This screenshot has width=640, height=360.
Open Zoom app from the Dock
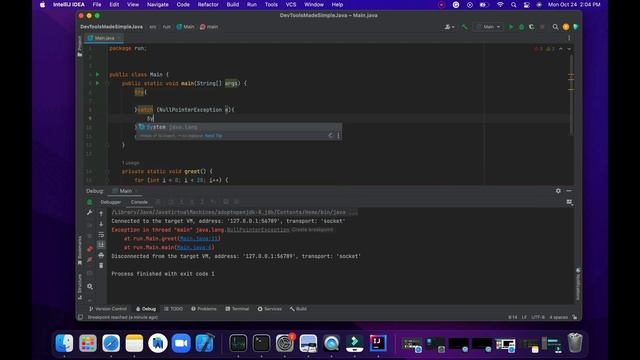point(181,343)
